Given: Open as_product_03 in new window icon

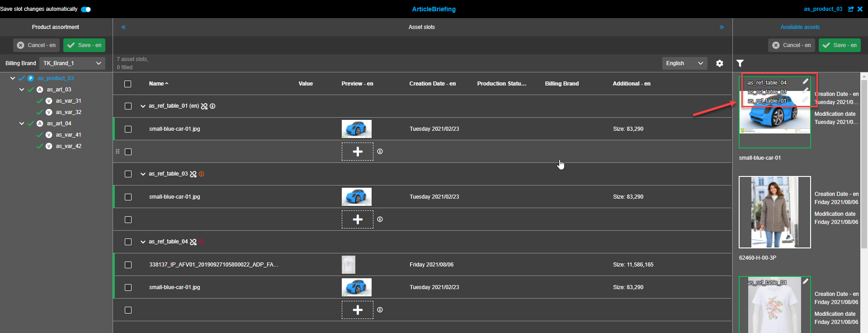Looking at the screenshot, I should click(851, 9).
